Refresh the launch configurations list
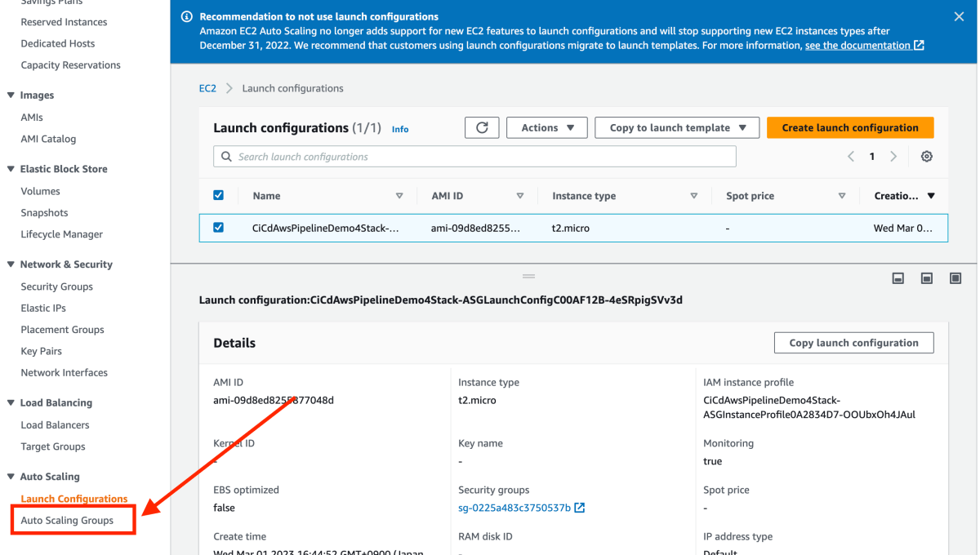Image resolution: width=980 pixels, height=555 pixels. pyautogui.click(x=482, y=128)
